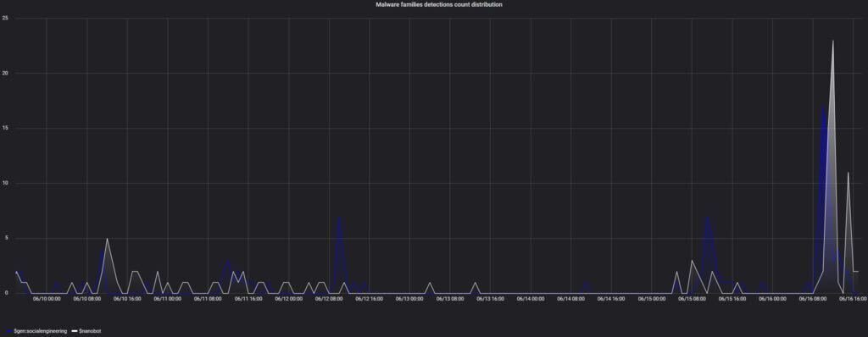Click x-axis label 06/15 16:00
This screenshot has height=337, width=868.
(733, 300)
